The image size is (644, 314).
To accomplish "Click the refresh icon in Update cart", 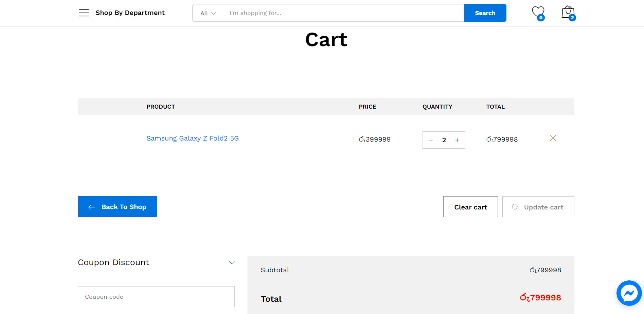I will click(x=515, y=207).
